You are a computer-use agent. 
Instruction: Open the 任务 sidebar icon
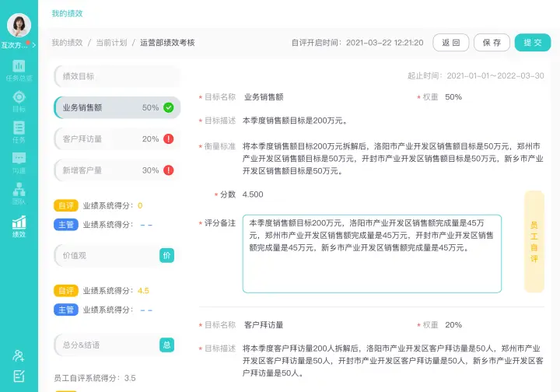pyautogui.click(x=19, y=132)
